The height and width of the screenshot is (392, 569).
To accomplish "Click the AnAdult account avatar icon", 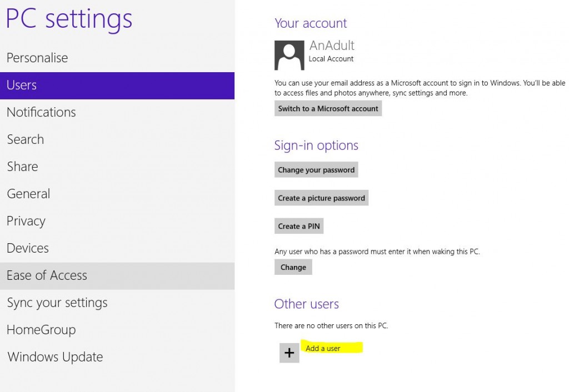I will pos(288,55).
